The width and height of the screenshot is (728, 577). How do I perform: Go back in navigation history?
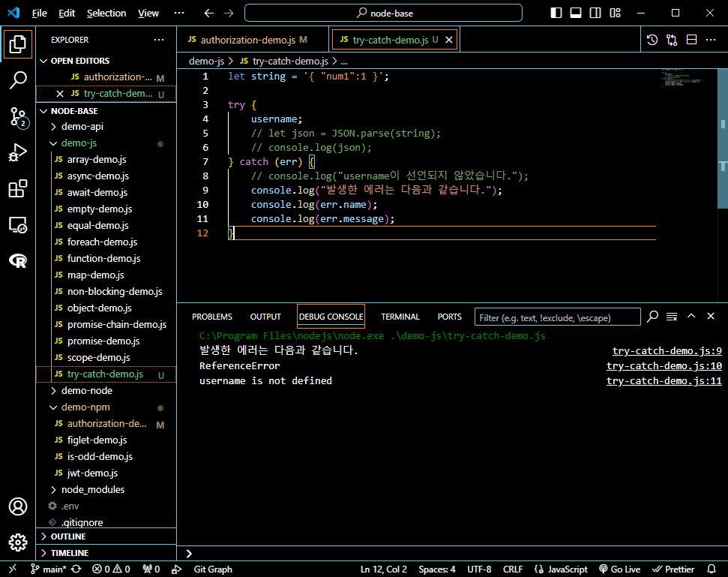[209, 13]
